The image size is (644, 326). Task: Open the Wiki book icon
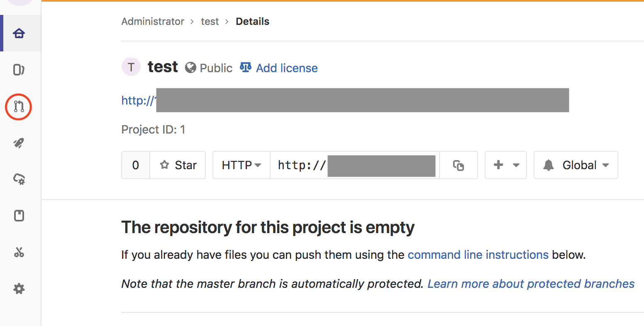pos(19,216)
